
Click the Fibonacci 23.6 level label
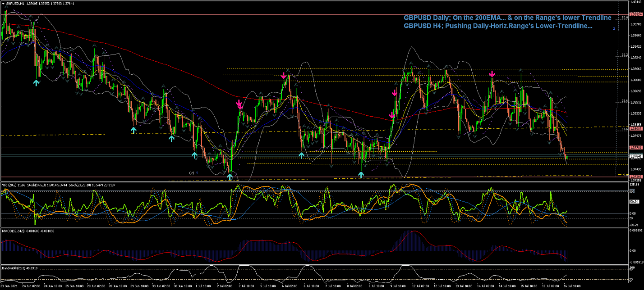coord(624,101)
